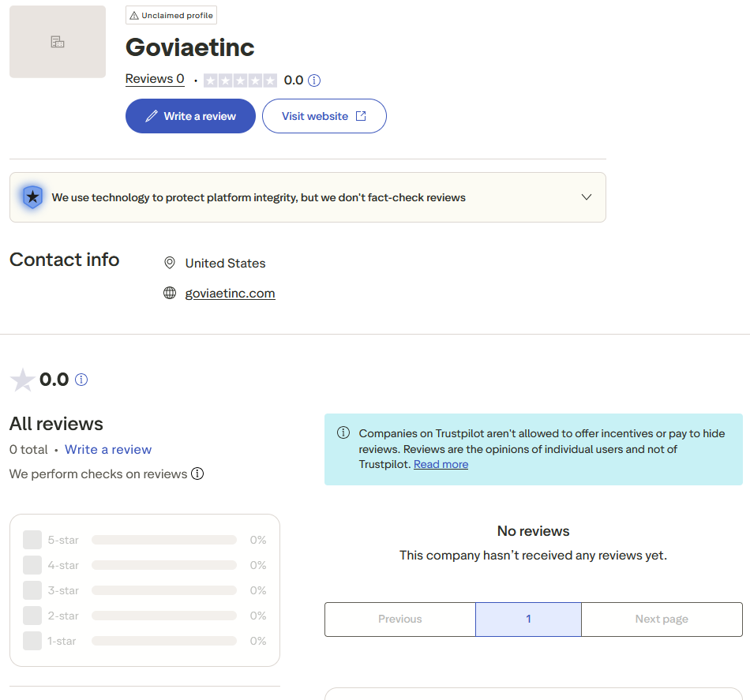Image resolution: width=750 pixels, height=700 pixels.
Task: Click the 3-star percentage progress bar
Action: pyautogui.click(x=163, y=590)
